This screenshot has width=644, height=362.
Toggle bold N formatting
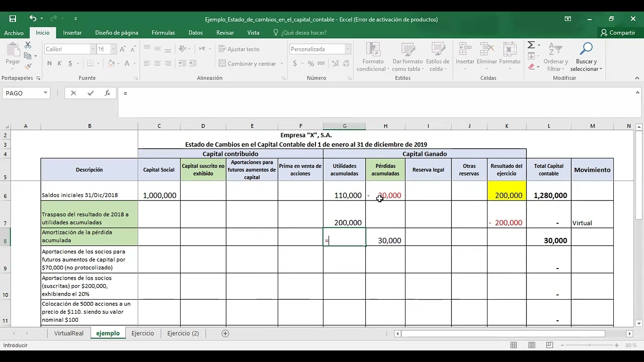coord(49,63)
